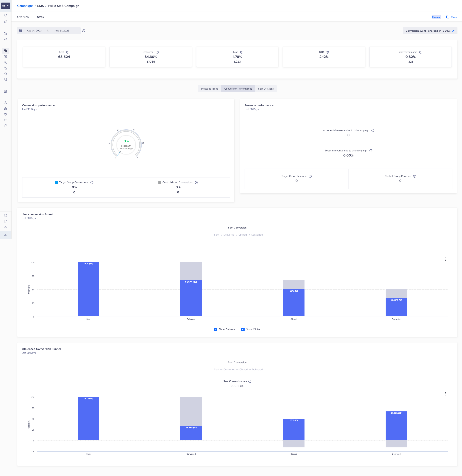Image resolution: width=462 pixels, height=476 pixels.
Task: Click the 0% boost gauge dial
Action: pos(126,144)
